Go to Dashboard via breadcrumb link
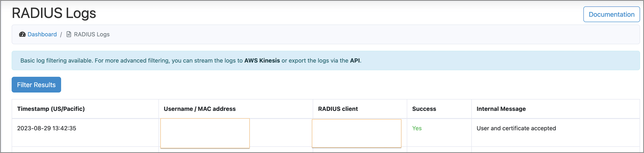The width and height of the screenshot is (644, 153). click(42, 34)
